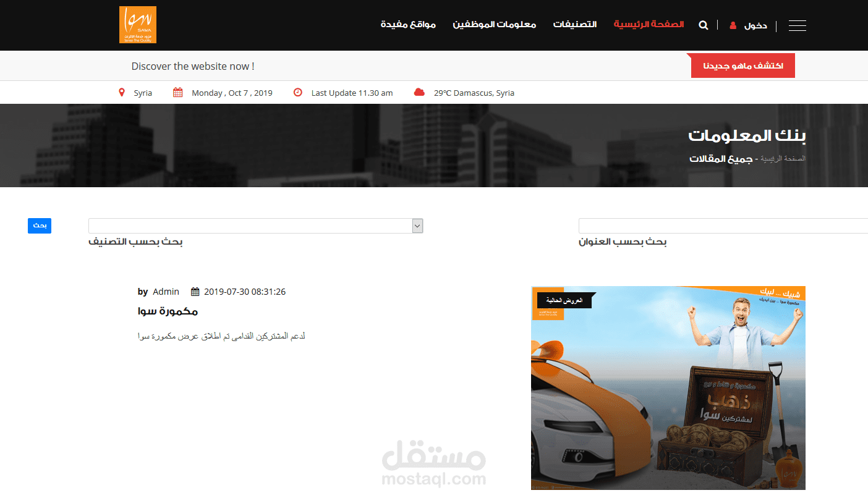Open the hamburger menu icon

click(x=798, y=25)
